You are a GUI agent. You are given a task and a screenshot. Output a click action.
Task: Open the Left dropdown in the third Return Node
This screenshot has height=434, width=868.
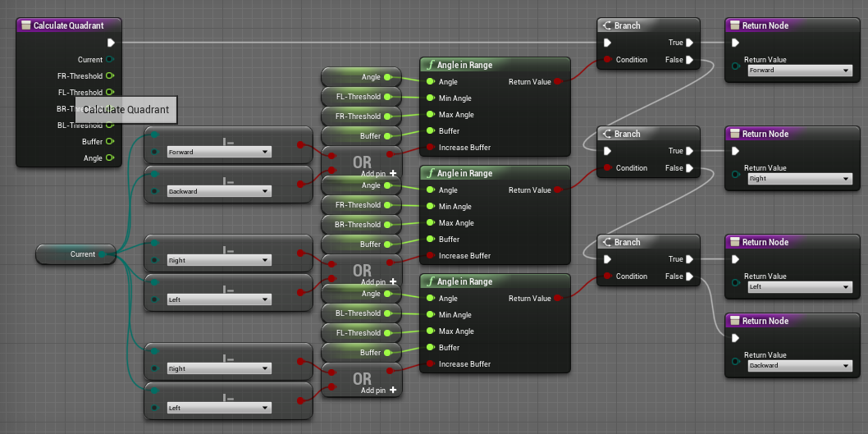[798, 287]
